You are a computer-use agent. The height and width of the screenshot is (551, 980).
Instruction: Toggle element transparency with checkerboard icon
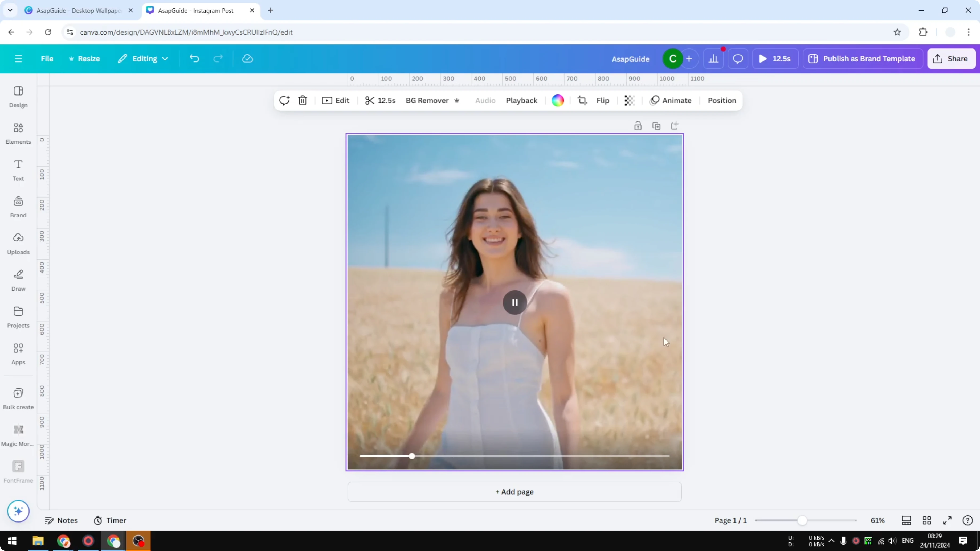[629, 100]
